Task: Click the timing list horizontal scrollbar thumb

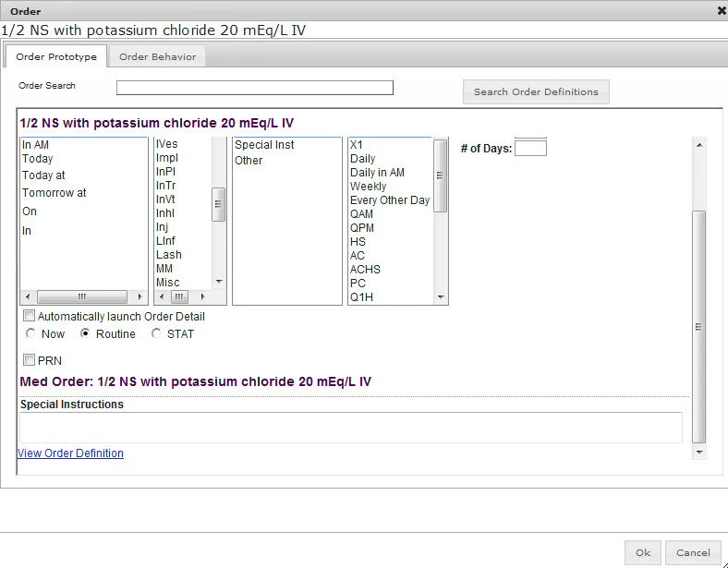Action: (82, 296)
